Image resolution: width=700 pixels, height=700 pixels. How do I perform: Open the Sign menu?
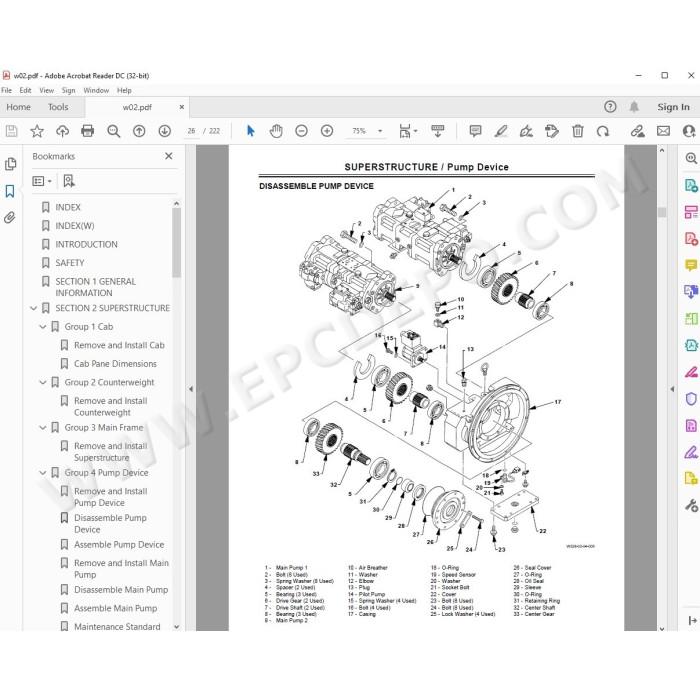[68, 90]
